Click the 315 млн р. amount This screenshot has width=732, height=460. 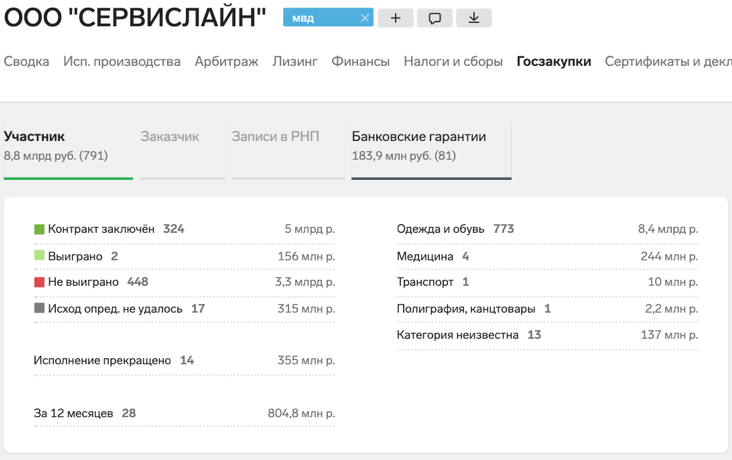(306, 309)
